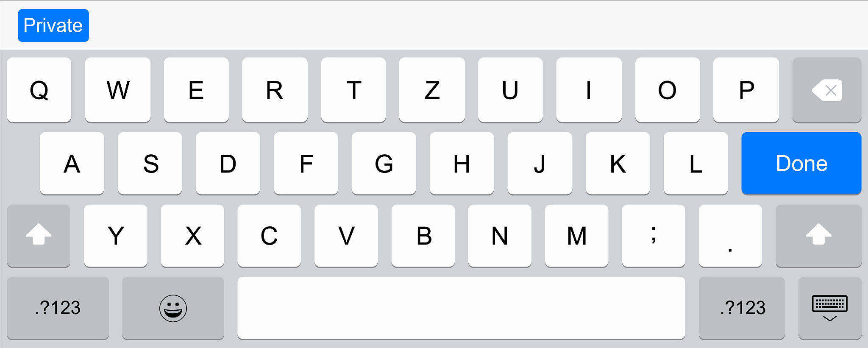Hide the keyboard with dismiss icon
Screen dimensions: 868x348
[830, 308]
